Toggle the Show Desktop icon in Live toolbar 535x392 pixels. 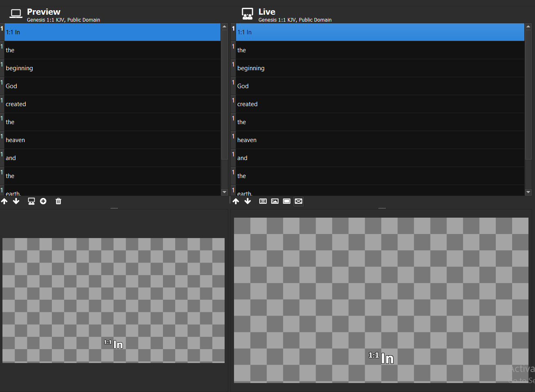point(299,201)
